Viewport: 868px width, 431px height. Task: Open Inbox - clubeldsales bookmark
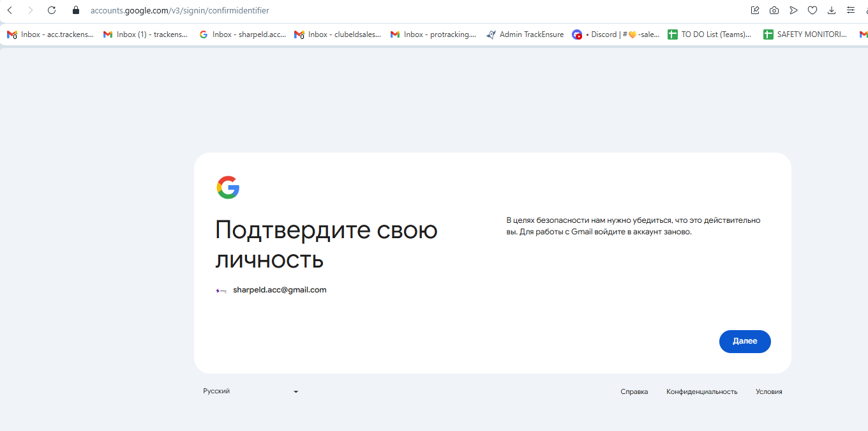338,34
